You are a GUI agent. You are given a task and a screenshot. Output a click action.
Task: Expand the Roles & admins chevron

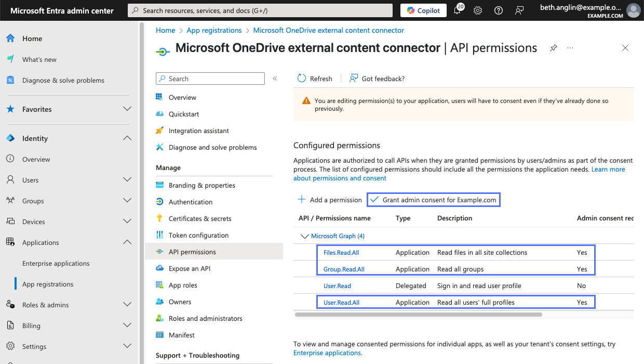pyautogui.click(x=127, y=305)
